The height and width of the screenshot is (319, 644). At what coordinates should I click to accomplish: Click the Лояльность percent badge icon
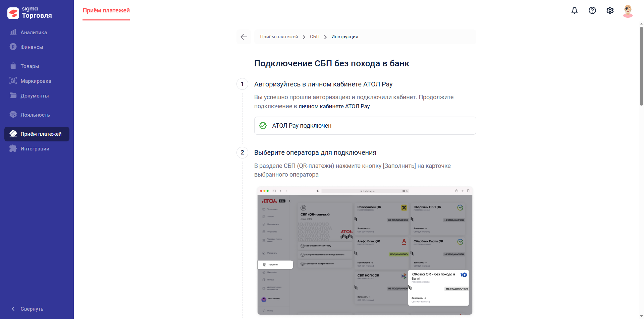[x=13, y=115]
